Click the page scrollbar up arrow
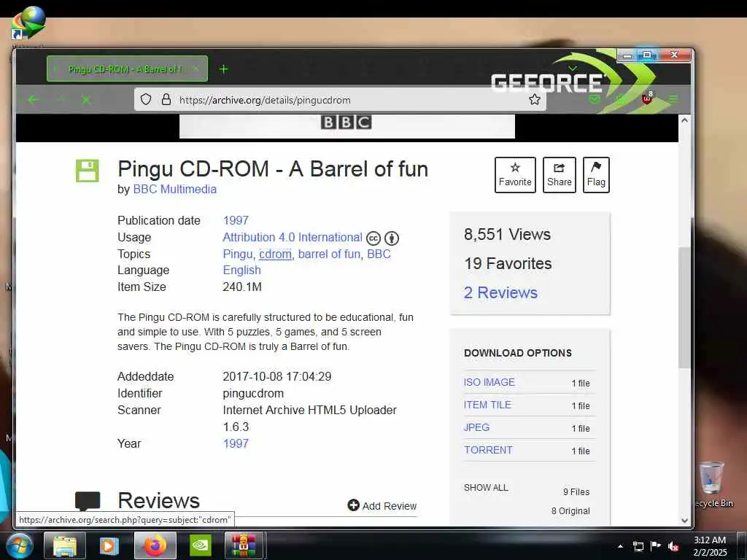The height and width of the screenshot is (560, 747). (684, 120)
